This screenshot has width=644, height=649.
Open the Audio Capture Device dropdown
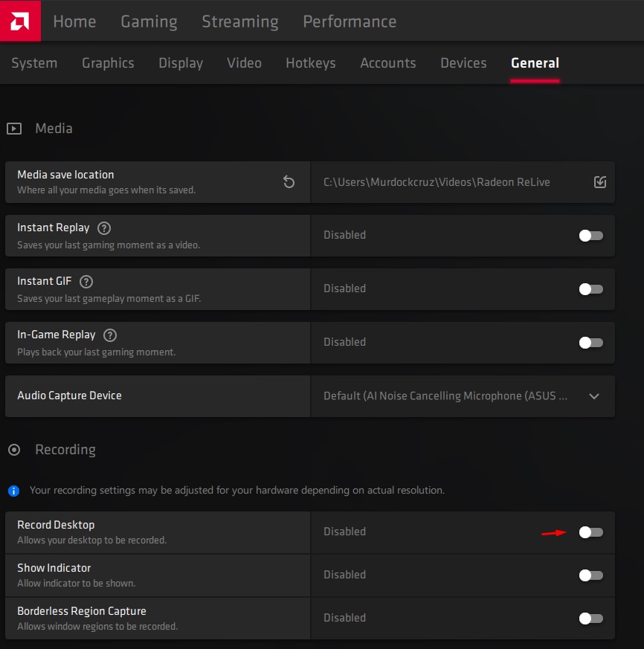[593, 396]
